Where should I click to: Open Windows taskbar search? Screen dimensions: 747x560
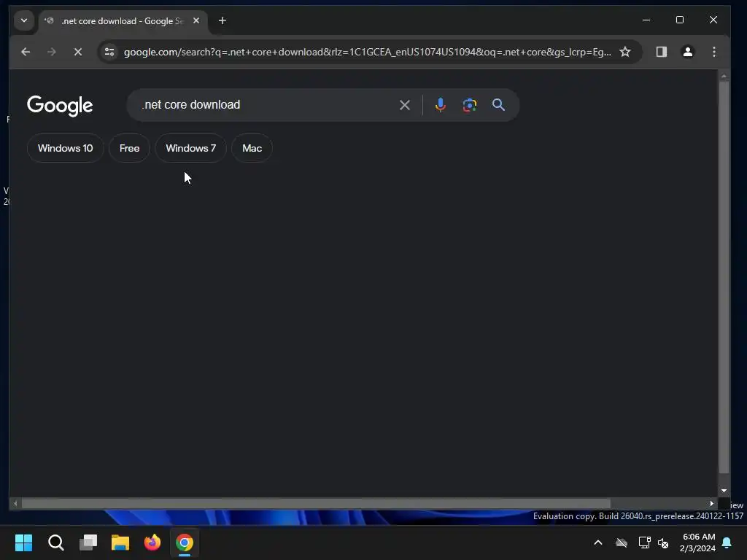[55, 542]
